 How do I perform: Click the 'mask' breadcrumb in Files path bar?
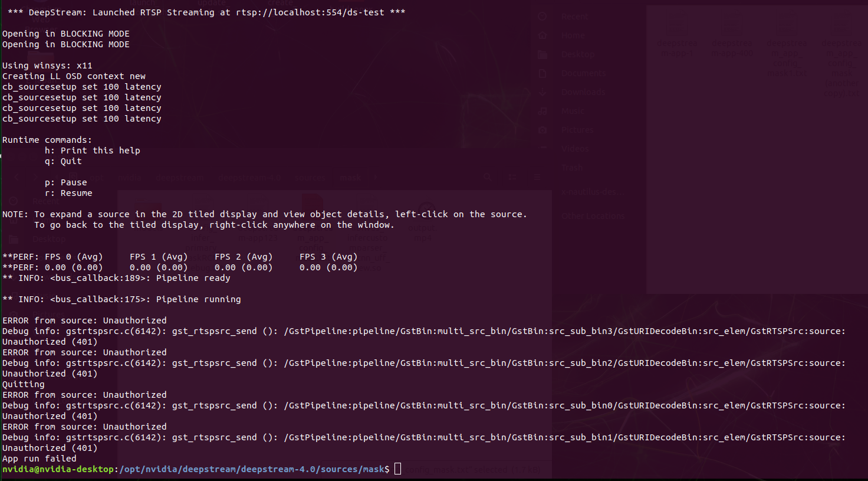tap(350, 177)
